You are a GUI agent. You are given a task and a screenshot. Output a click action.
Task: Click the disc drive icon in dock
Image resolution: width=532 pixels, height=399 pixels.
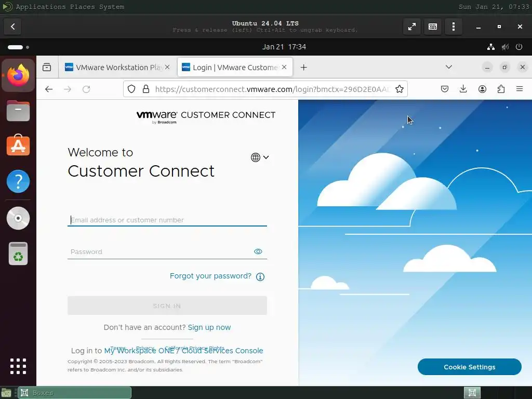[x=18, y=218]
